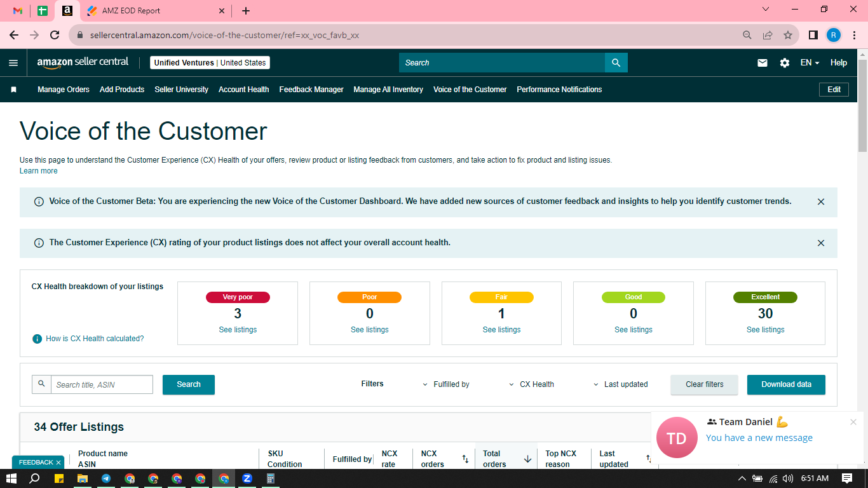
Task: Click the zoom magnifier icon in address bar
Action: click(x=747, y=36)
